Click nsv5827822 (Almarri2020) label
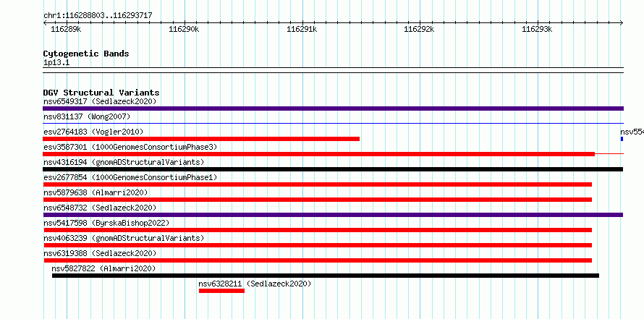The width and height of the screenshot is (644, 319). coord(103,268)
